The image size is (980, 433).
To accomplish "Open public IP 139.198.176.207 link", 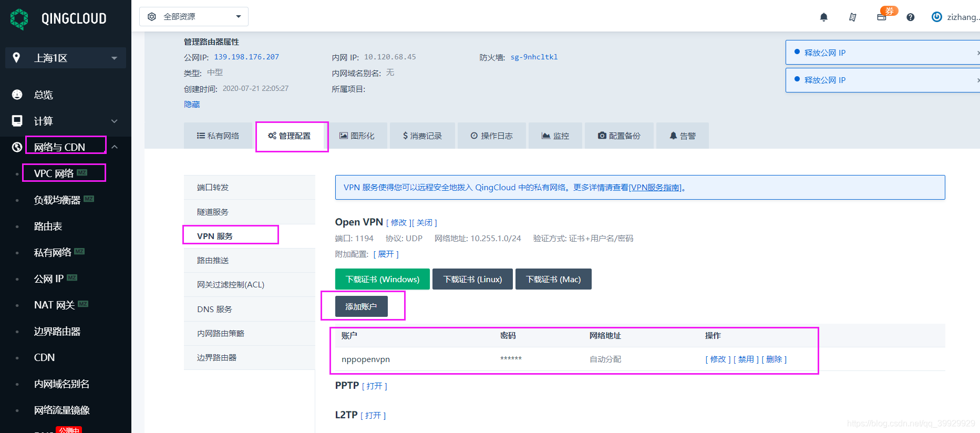I will pyautogui.click(x=246, y=57).
